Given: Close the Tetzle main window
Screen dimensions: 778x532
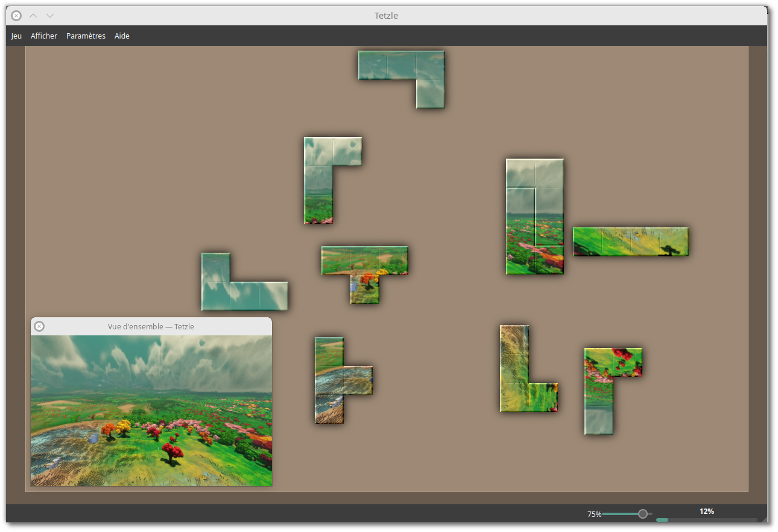Looking at the screenshot, I should [16, 16].
